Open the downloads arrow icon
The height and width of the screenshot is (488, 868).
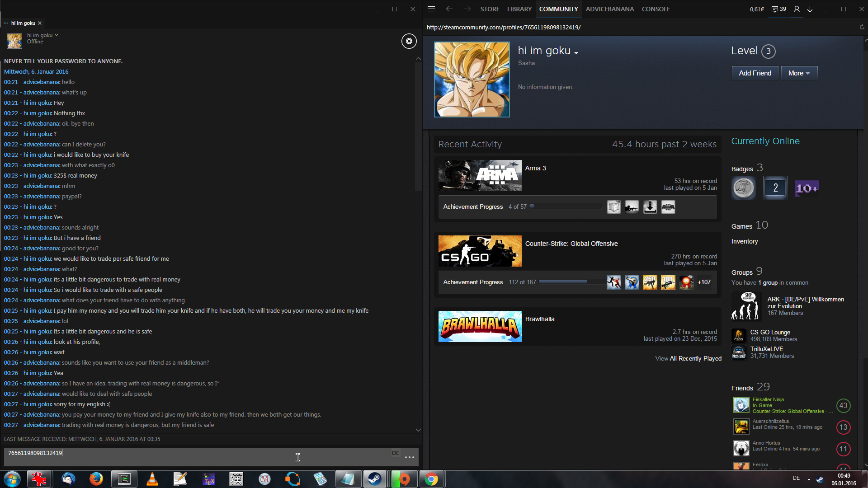(810, 9)
